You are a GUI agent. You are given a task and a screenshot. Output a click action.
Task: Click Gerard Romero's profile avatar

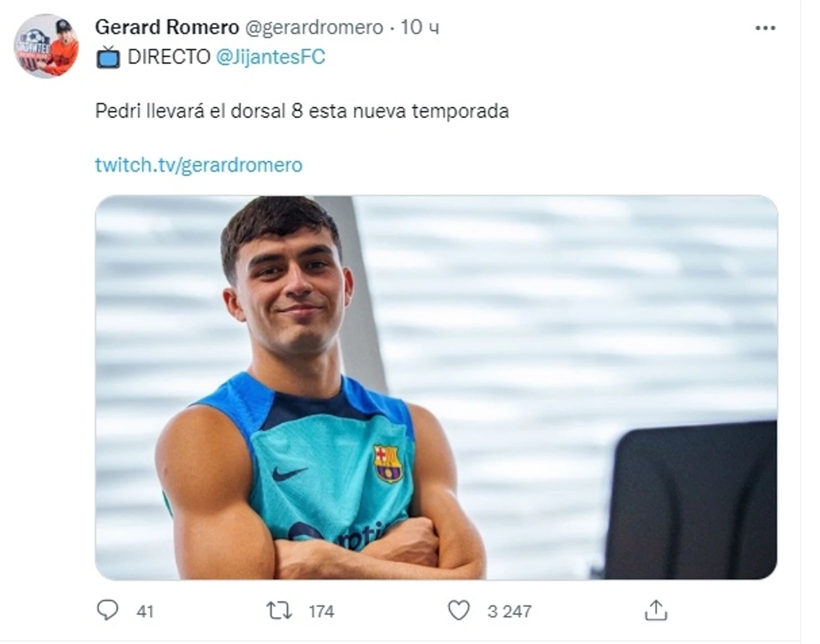(x=46, y=46)
